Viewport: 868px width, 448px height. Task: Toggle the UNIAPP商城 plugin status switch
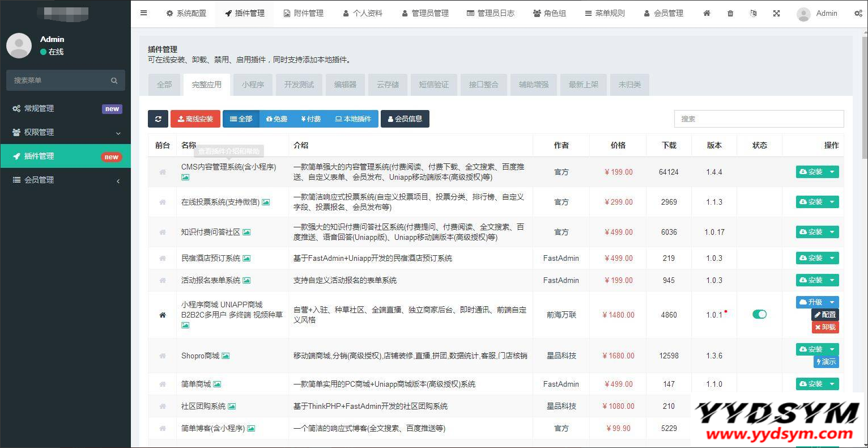759,314
